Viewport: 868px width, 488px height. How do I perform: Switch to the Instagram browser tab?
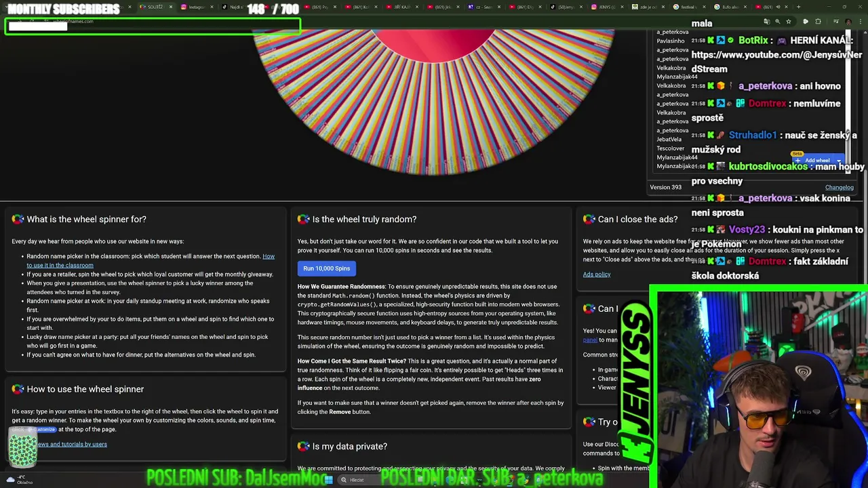197,7
